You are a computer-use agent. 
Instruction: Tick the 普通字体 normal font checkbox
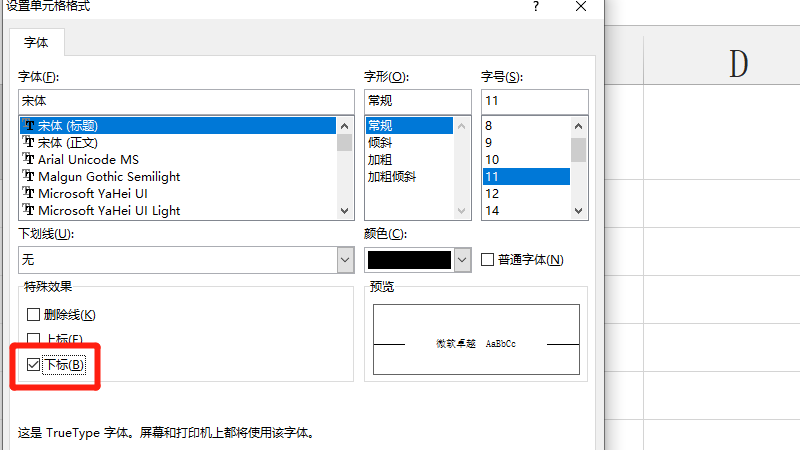488,260
